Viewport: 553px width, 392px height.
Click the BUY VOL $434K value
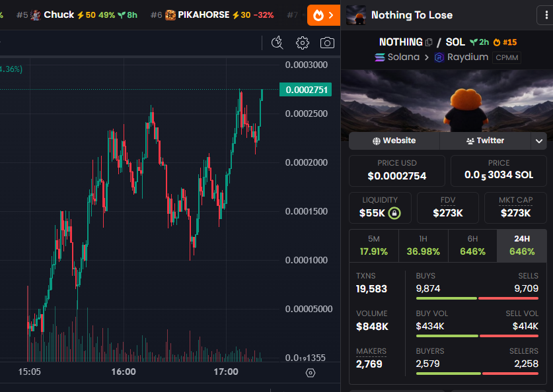coord(430,326)
